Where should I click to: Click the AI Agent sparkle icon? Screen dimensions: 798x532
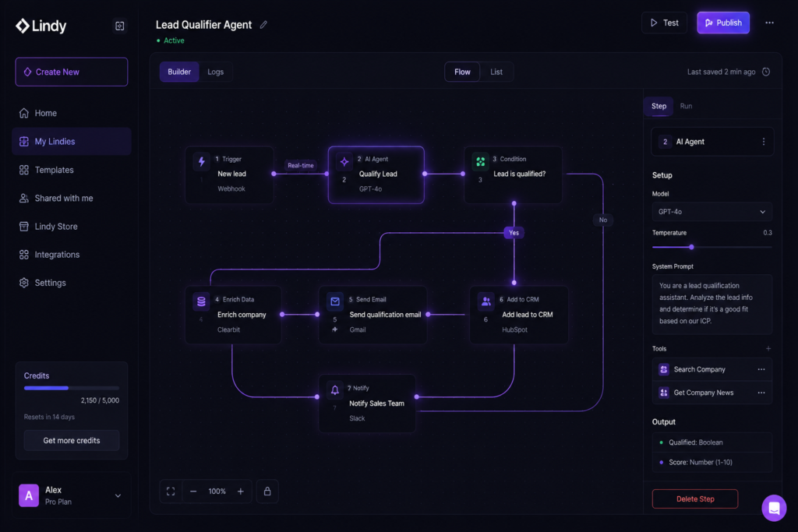coord(344,162)
